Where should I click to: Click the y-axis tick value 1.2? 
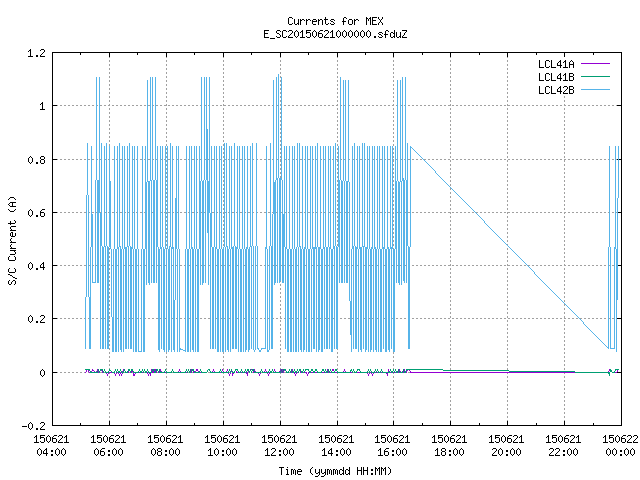pyautogui.click(x=36, y=53)
